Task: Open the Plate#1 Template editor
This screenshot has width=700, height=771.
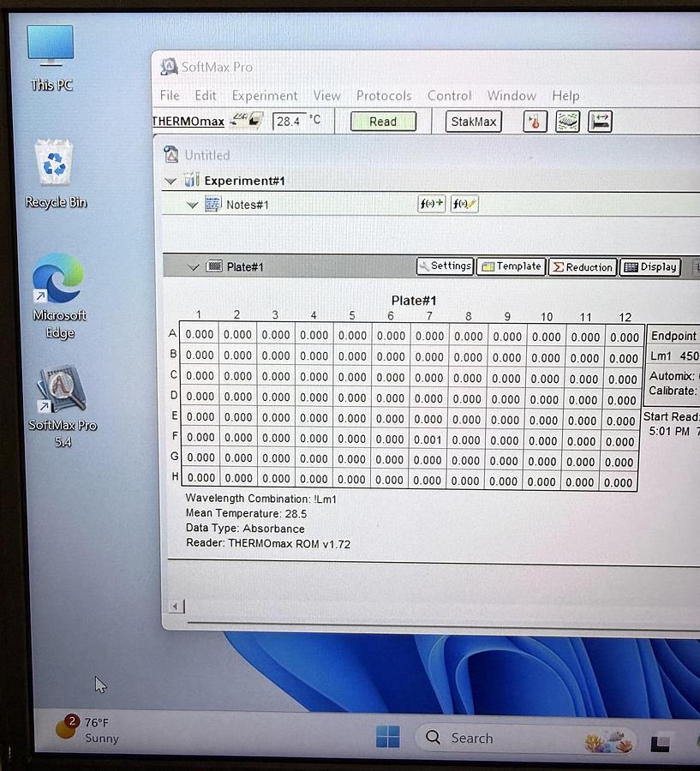Action: tap(512, 266)
